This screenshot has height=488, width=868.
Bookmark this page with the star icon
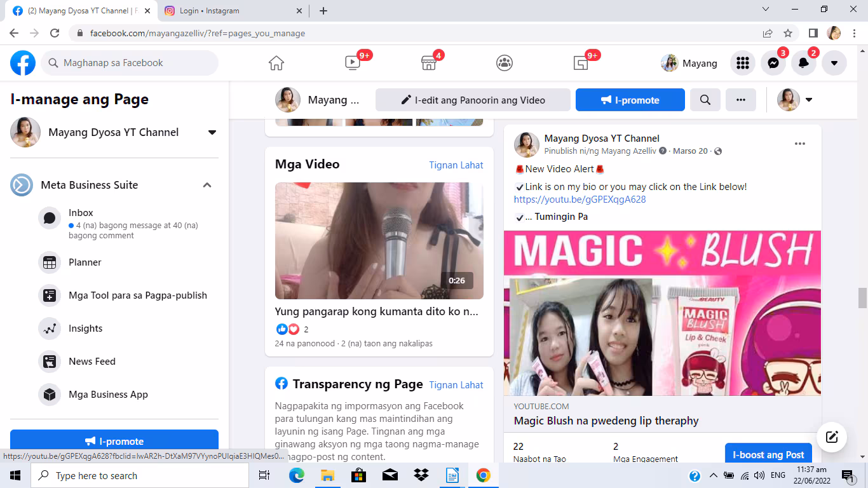click(x=788, y=33)
